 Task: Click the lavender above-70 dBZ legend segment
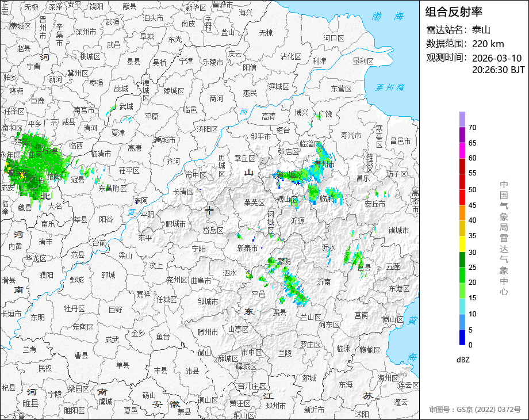[462, 119]
